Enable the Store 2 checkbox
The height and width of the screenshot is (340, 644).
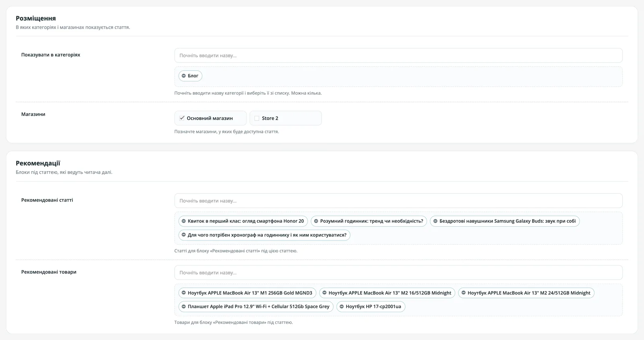coord(257,118)
